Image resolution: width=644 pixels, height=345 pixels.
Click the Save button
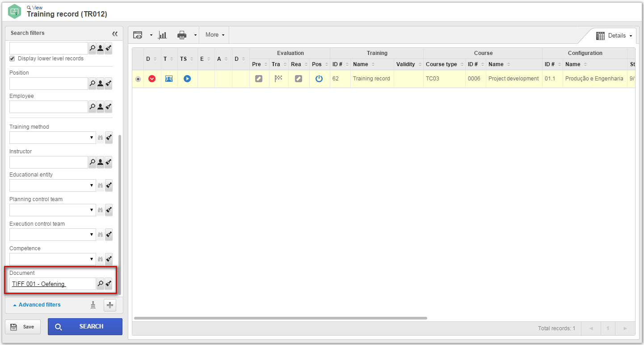23,327
